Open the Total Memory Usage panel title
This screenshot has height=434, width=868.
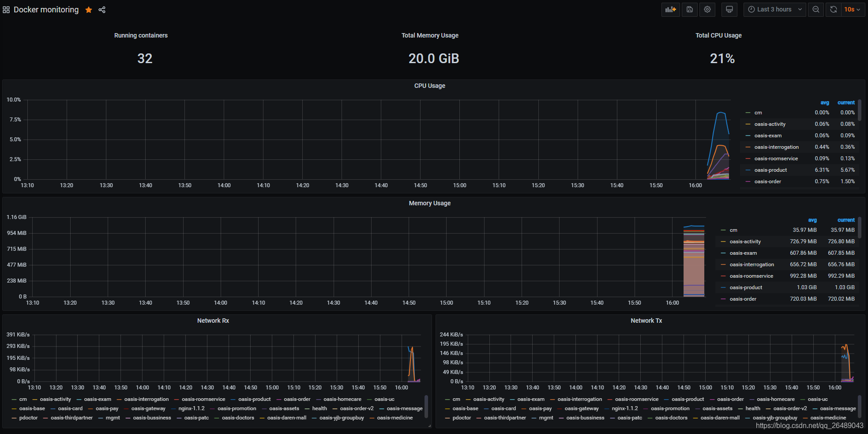point(430,35)
